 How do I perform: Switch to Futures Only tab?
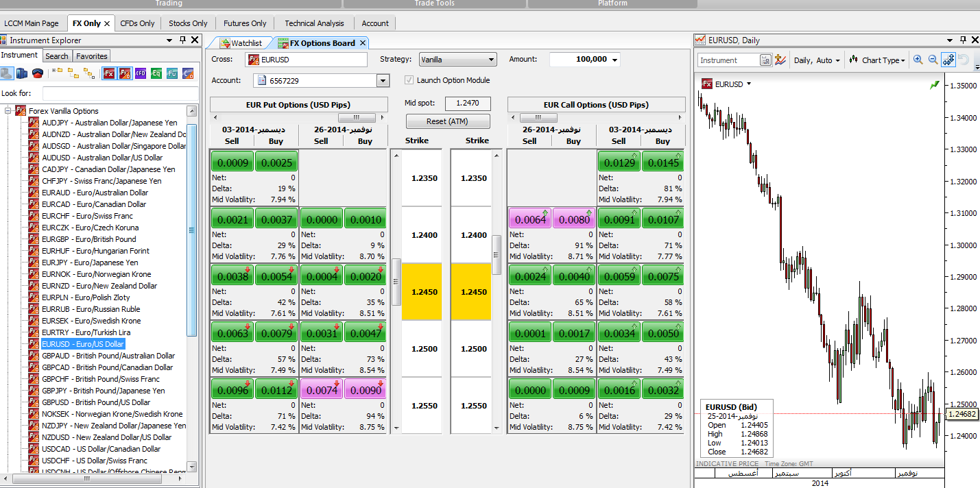pos(245,23)
